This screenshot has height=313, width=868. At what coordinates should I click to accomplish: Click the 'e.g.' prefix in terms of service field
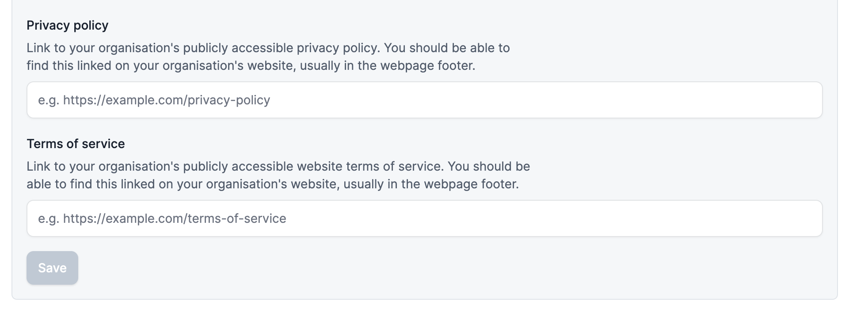(x=48, y=218)
